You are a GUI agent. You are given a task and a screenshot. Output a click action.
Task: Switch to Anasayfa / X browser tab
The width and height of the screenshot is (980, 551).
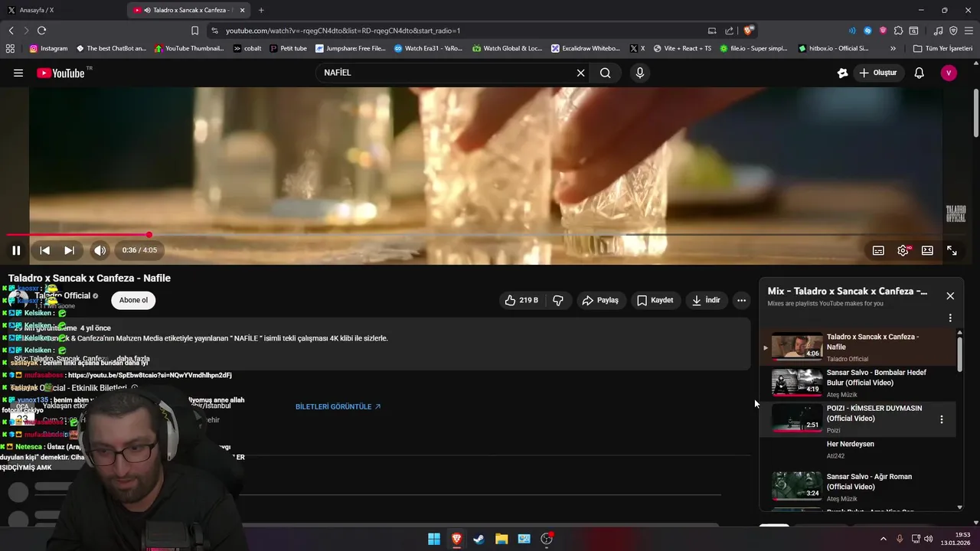pos(61,10)
